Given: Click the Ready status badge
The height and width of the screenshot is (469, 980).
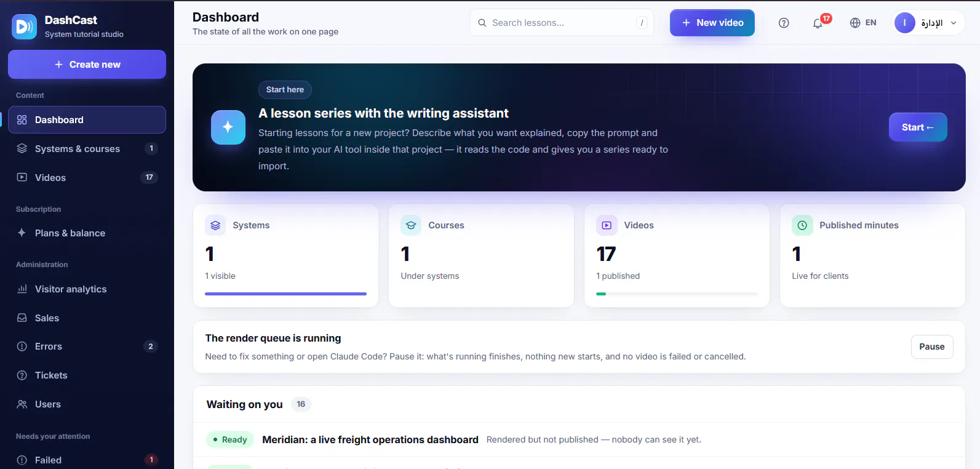Looking at the screenshot, I should pos(230,439).
